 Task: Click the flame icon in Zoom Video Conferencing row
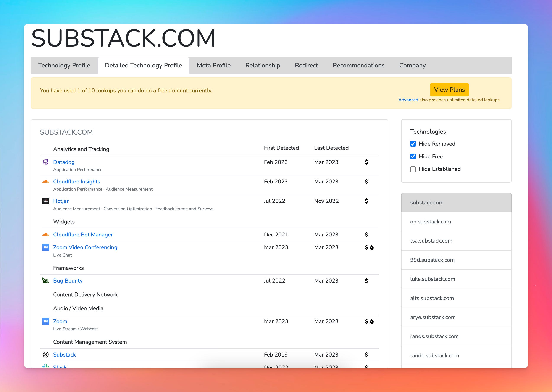(x=372, y=247)
